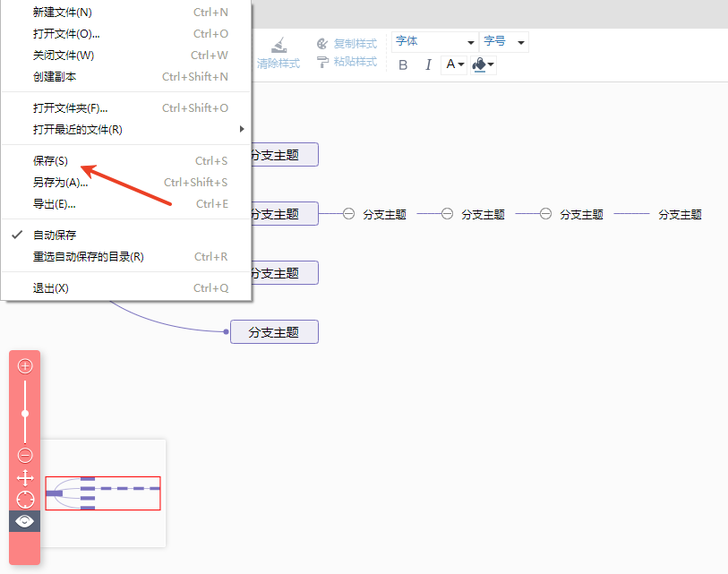Open fill color bucket dropdown

(483, 64)
